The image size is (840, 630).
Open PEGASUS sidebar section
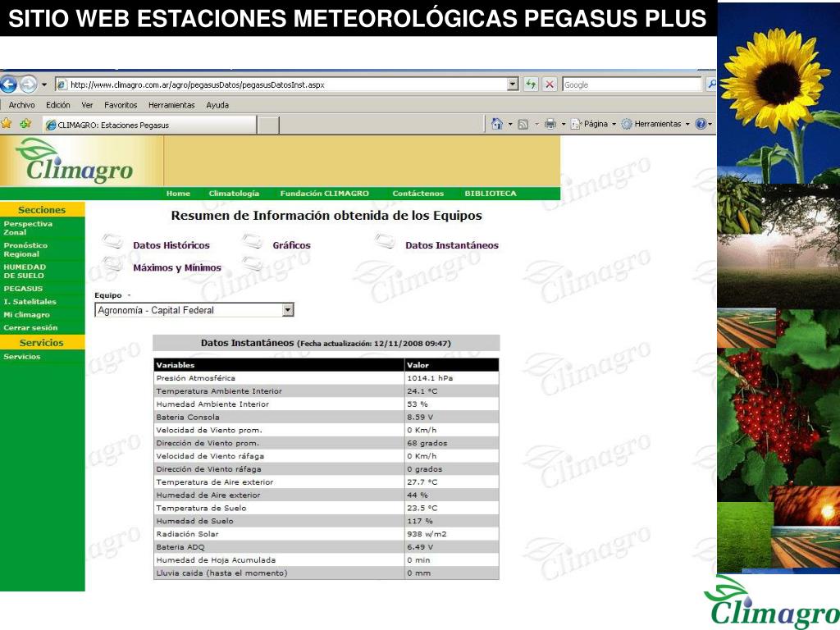click(23, 288)
